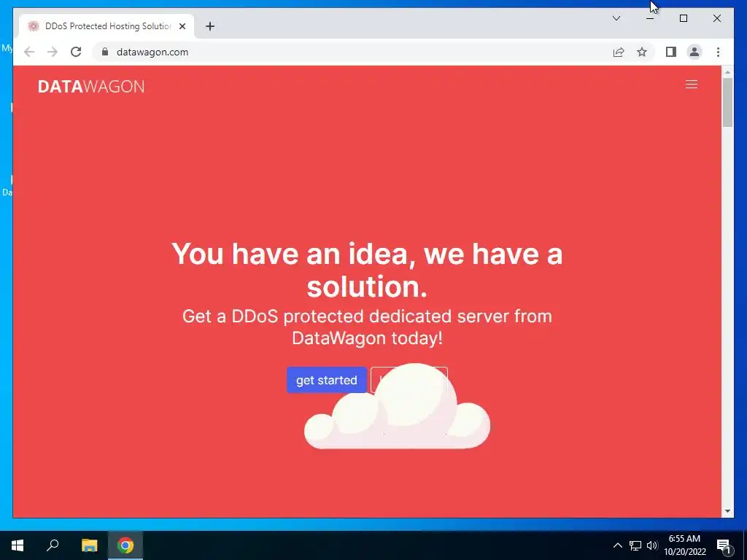Expand the tab search chevron
This screenshot has width=747, height=560.
click(616, 18)
